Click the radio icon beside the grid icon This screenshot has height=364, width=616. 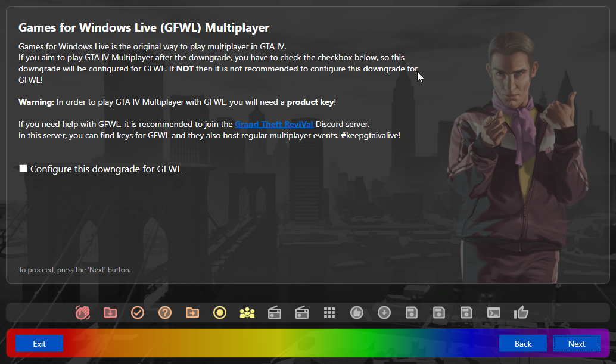click(301, 313)
